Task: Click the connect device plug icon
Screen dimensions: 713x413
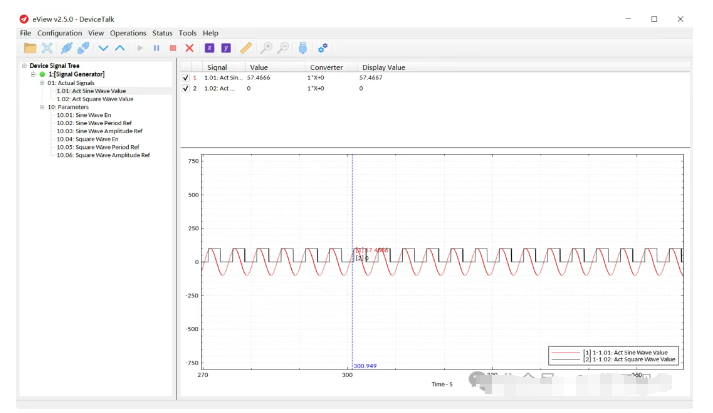Action: point(66,48)
